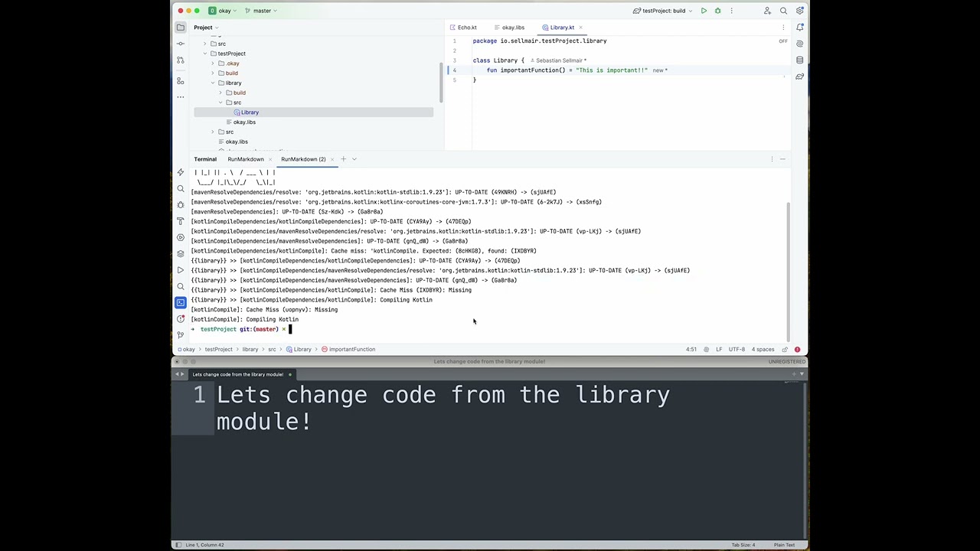Switch to the first RunMarkdown terminal tab
Viewport: 980px width, 551px height.
coord(246,159)
